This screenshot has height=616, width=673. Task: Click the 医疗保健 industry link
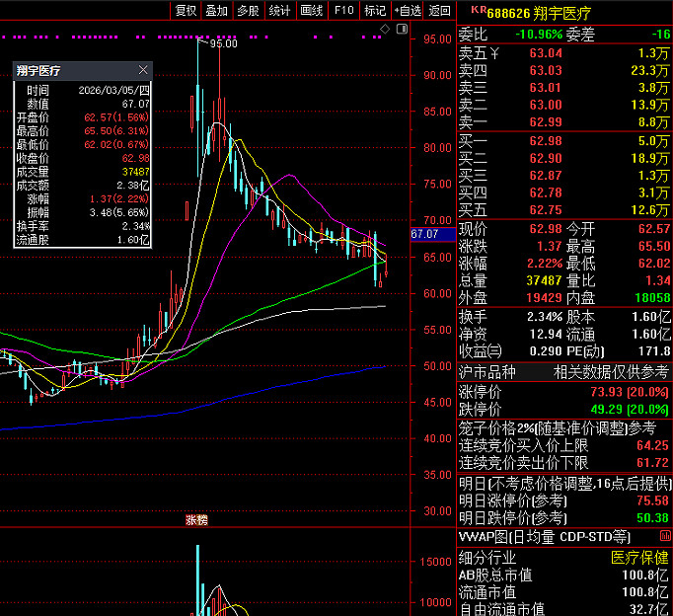coord(639,557)
